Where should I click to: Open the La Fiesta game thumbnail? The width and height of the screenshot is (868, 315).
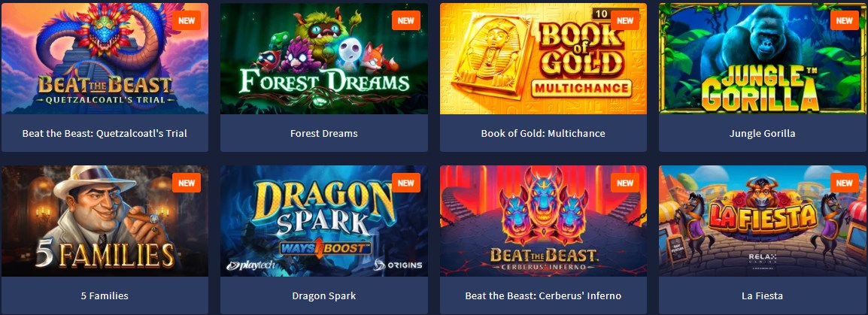(x=763, y=221)
